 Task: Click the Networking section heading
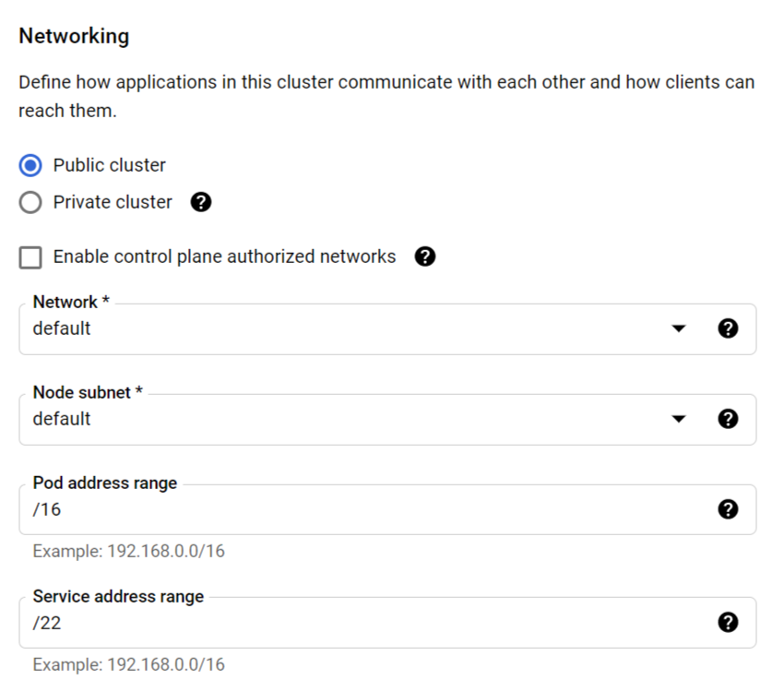click(x=74, y=37)
